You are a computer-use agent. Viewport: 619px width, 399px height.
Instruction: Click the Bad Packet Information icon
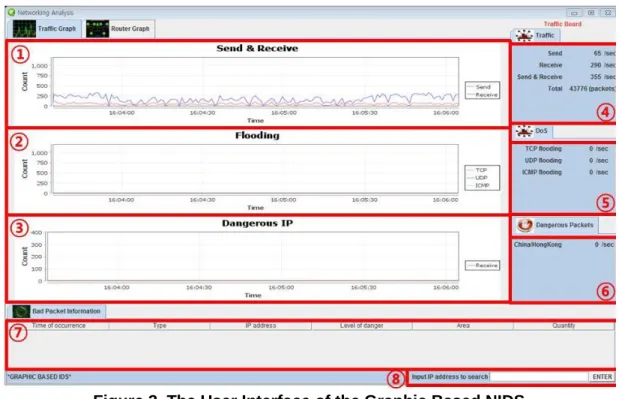click(x=21, y=311)
